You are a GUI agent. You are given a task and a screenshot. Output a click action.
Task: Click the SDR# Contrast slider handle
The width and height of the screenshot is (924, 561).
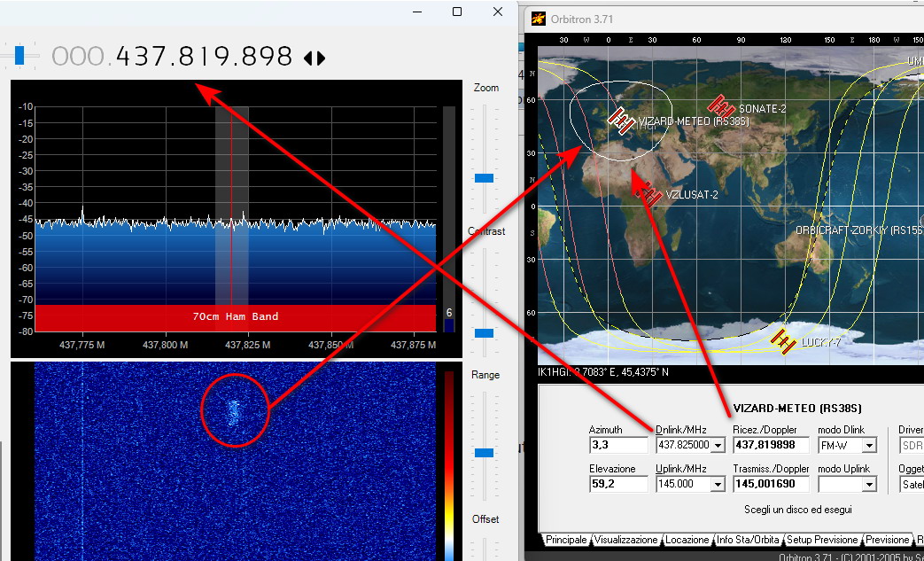(x=485, y=333)
